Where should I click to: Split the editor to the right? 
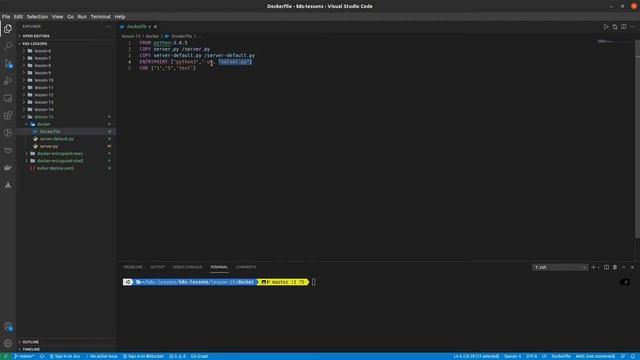click(624, 27)
